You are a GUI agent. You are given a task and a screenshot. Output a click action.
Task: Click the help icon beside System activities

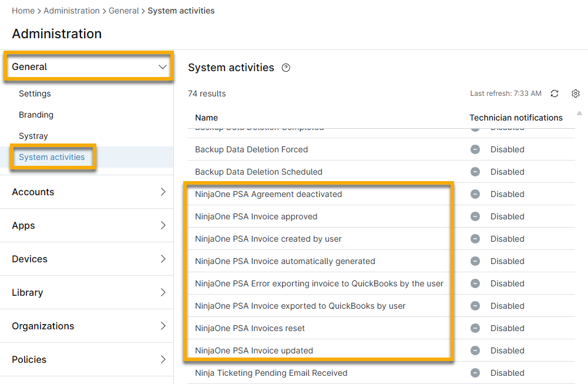(x=286, y=68)
